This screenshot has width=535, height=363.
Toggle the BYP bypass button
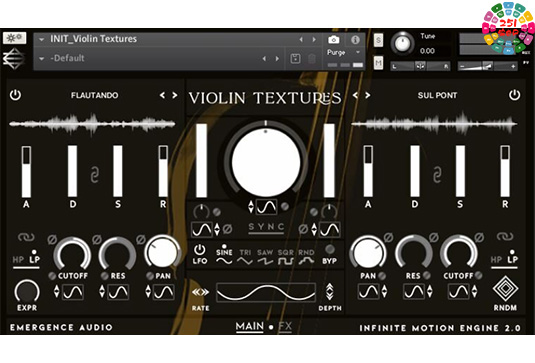(330, 249)
